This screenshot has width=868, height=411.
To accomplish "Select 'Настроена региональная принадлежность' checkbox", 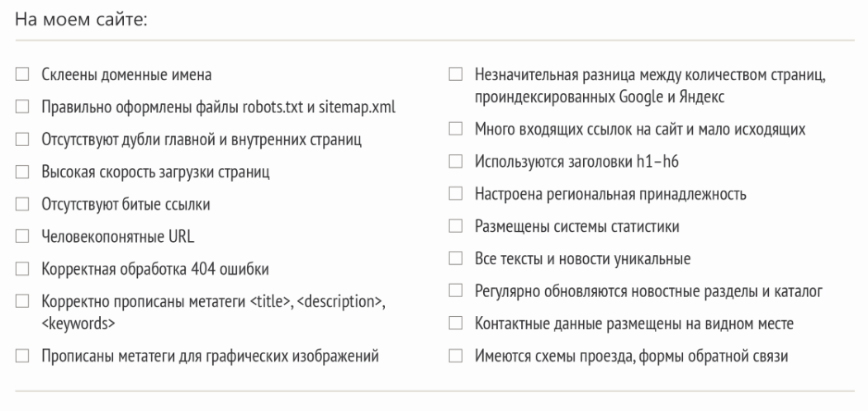I will pyautogui.click(x=456, y=194).
